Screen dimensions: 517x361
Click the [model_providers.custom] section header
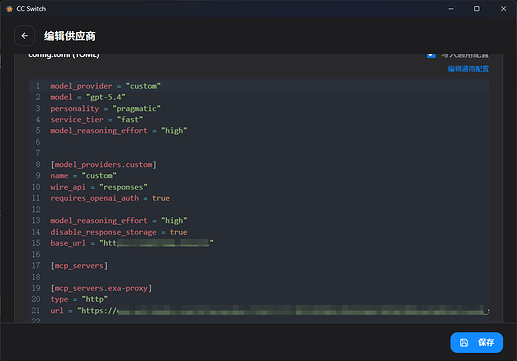104,164
